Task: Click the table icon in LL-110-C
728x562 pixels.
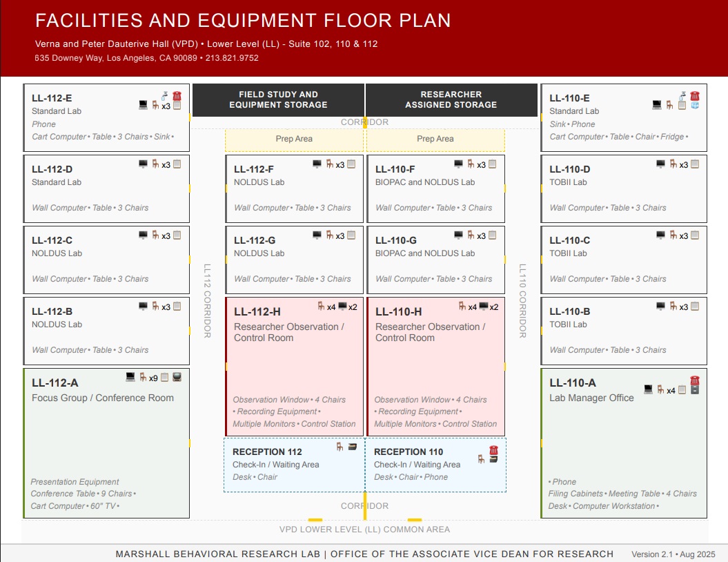Action: tap(695, 235)
